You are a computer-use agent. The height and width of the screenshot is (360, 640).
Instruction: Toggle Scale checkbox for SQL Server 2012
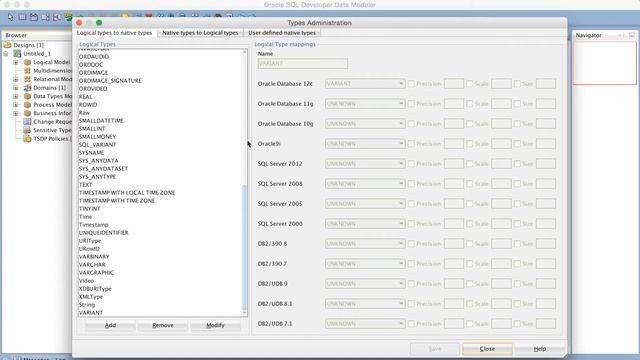click(x=470, y=164)
